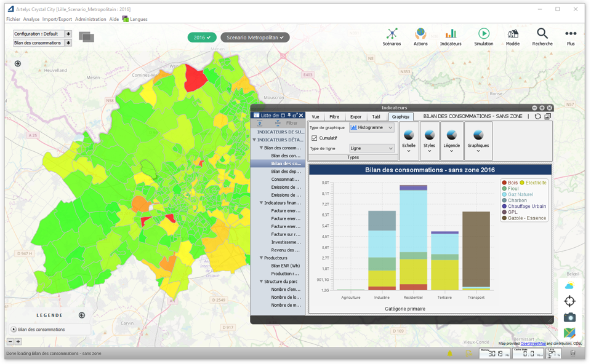Open the Scénarios tool
The height and width of the screenshot is (364, 591).
tap(392, 37)
